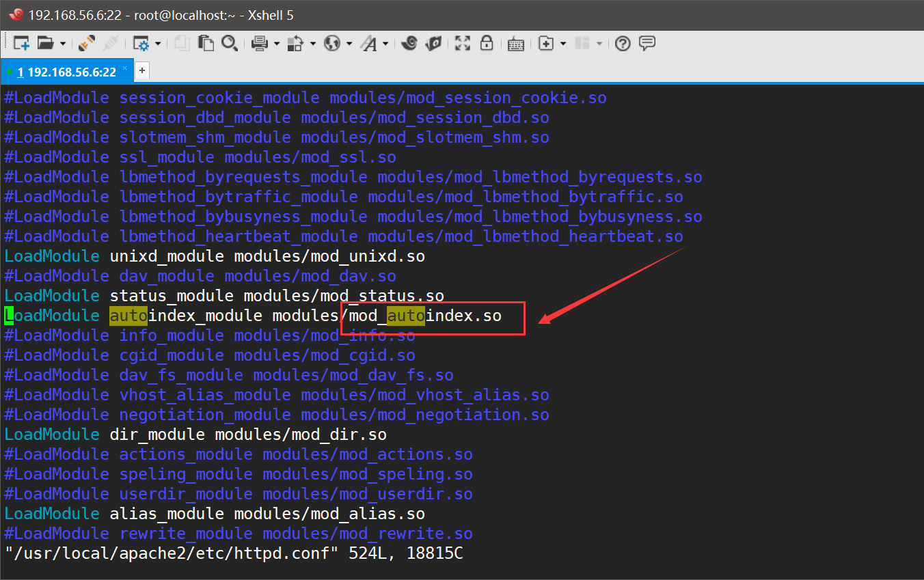Open Help question mark icon

(x=623, y=44)
